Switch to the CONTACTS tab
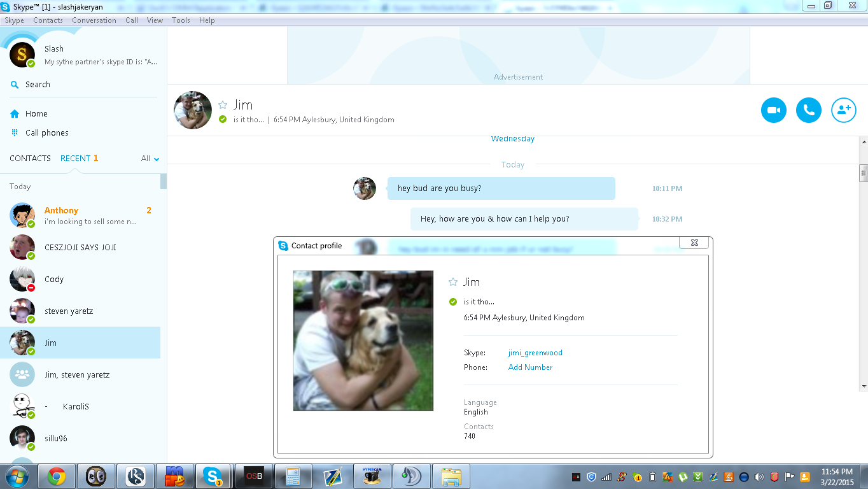 pos(30,159)
